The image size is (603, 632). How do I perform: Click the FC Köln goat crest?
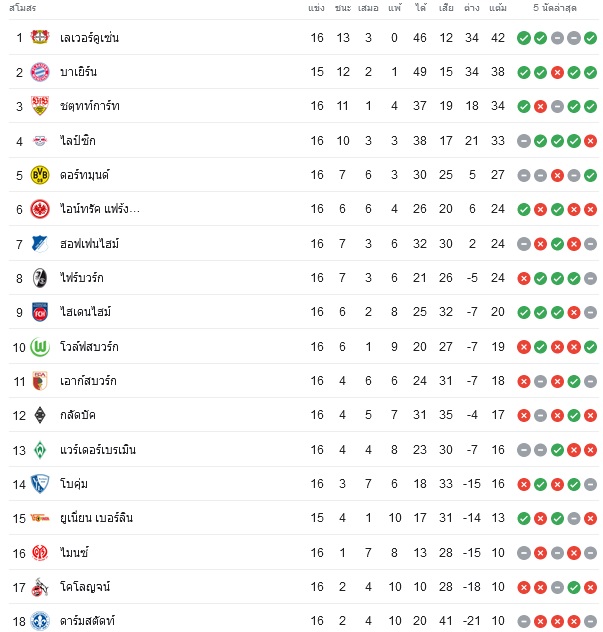(40, 587)
